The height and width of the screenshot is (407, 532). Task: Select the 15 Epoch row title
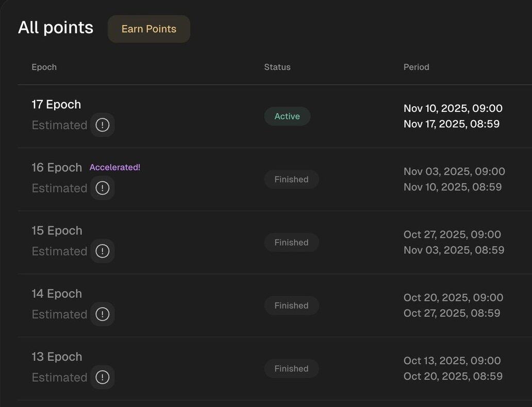[x=57, y=231]
